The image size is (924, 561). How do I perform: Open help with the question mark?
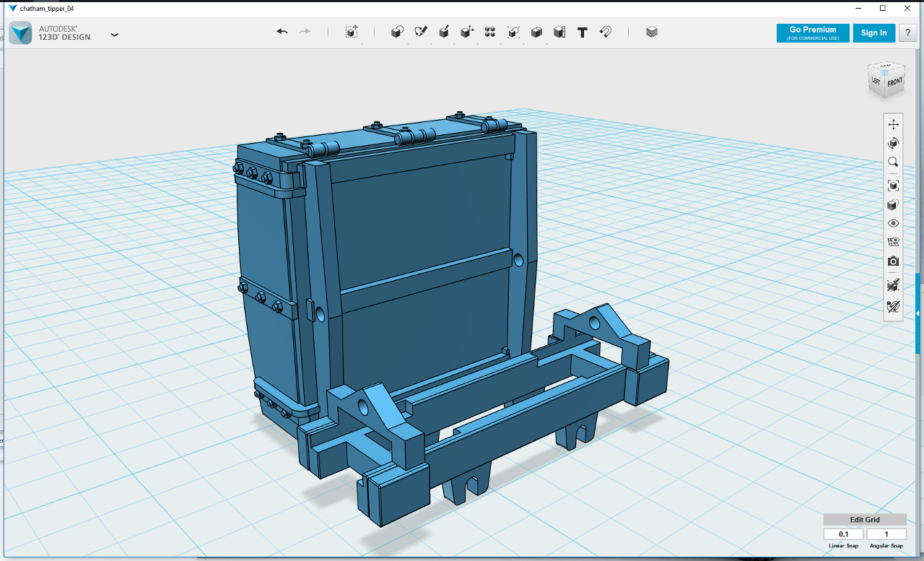[x=907, y=33]
